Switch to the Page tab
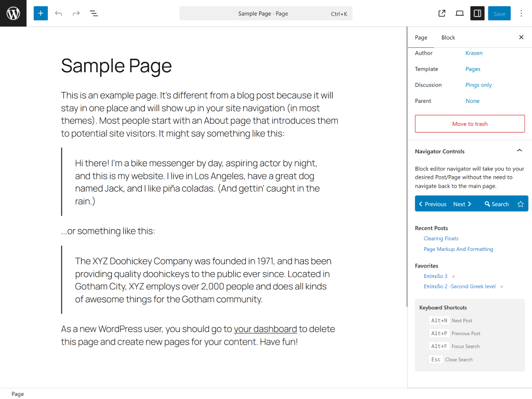This screenshot has height=399, width=532. click(421, 37)
